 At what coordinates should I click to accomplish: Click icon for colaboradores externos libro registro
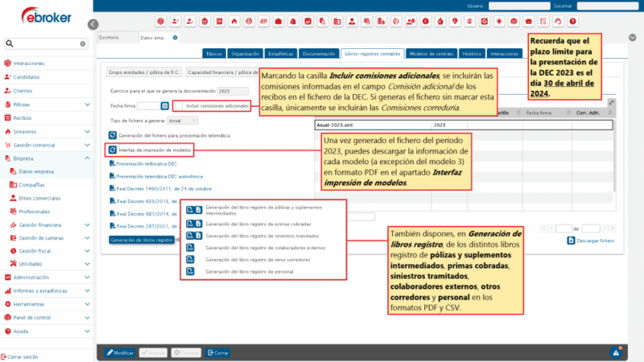[x=190, y=248]
